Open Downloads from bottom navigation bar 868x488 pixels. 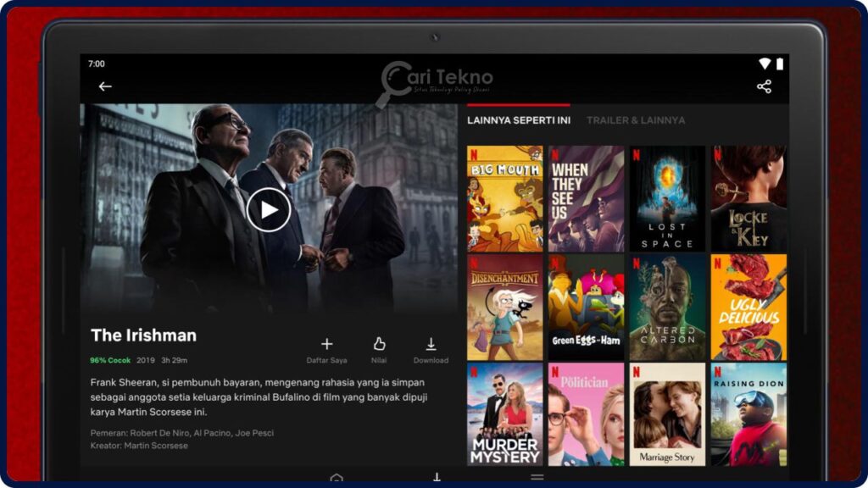coord(437,477)
